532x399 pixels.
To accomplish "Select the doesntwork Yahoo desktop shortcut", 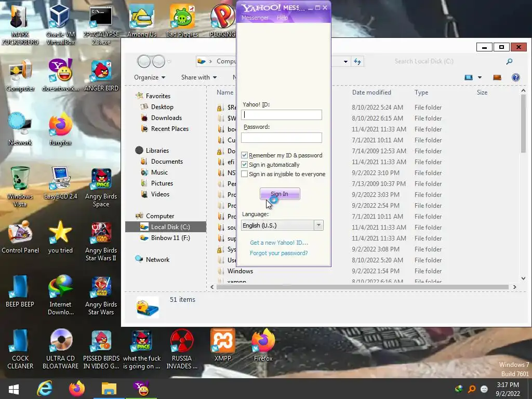I will [60, 75].
